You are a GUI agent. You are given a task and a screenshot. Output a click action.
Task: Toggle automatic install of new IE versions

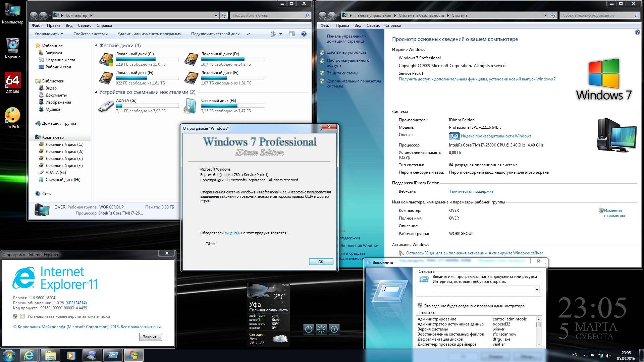(x=22, y=316)
